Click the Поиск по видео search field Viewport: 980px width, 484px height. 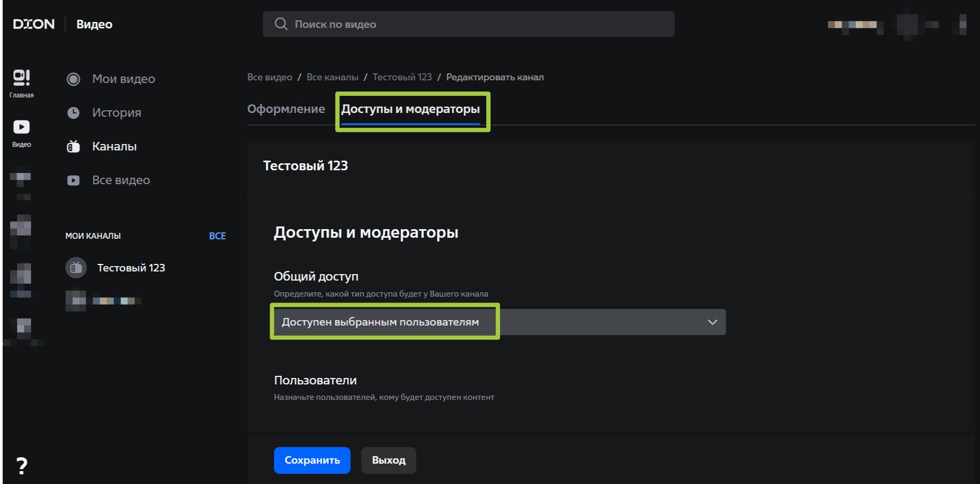pyautogui.click(x=469, y=24)
